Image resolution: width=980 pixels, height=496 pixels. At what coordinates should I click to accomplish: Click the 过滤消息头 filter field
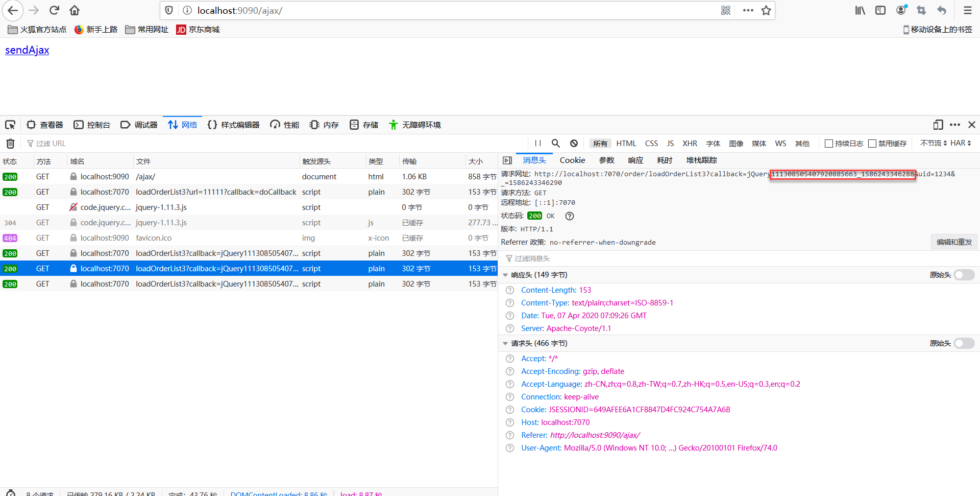(x=739, y=258)
